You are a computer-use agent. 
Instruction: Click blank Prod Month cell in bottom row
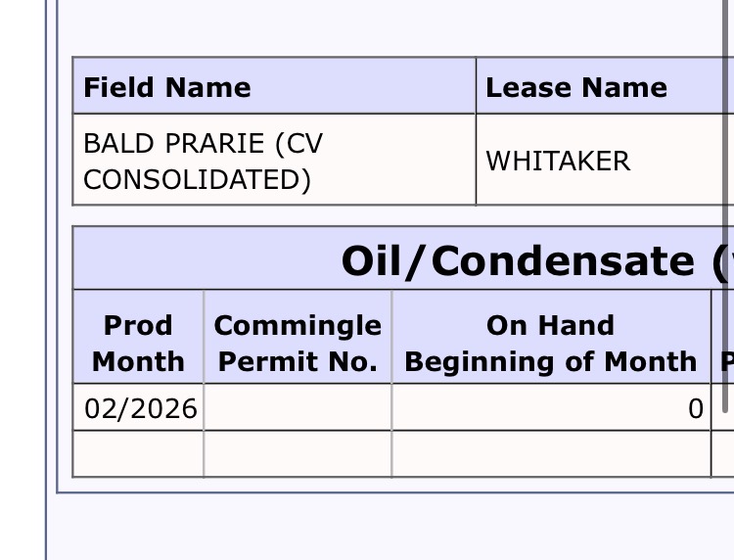pos(138,454)
